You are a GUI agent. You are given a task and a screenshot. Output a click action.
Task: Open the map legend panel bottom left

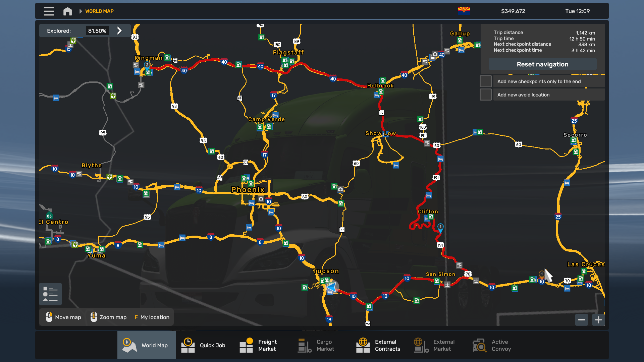pyautogui.click(x=50, y=294)
